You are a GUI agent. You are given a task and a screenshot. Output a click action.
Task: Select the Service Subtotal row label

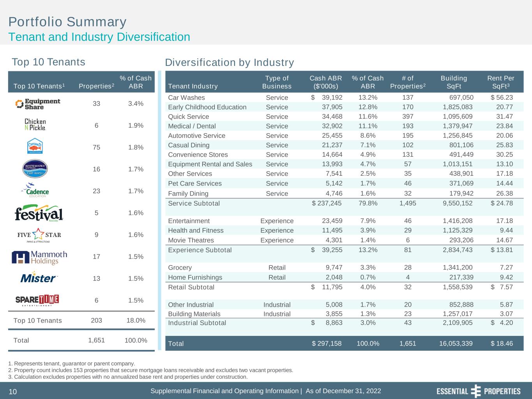194,203
